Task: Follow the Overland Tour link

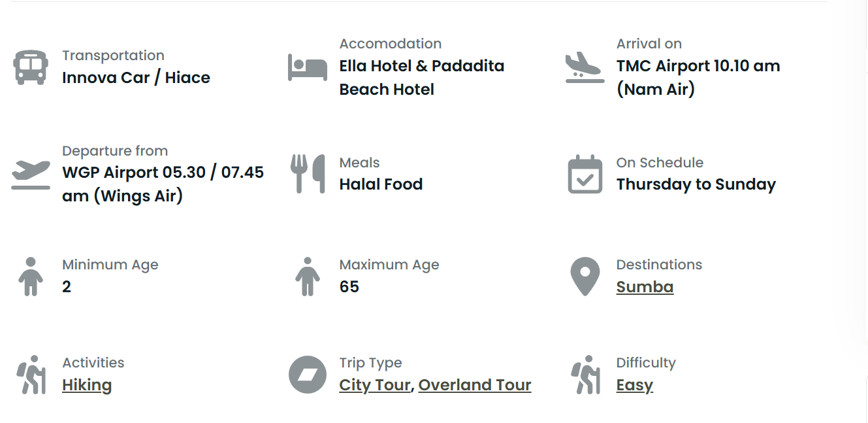Action: click(475, 385)
